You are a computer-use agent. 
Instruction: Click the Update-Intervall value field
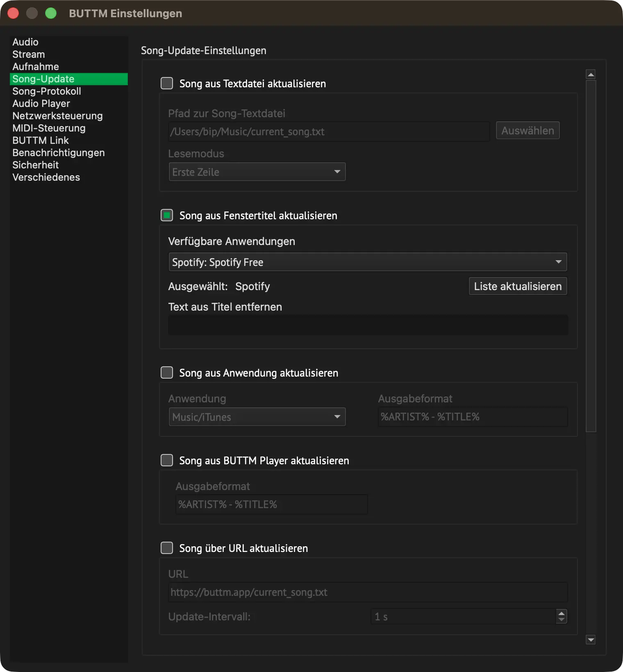coord(464,616)
